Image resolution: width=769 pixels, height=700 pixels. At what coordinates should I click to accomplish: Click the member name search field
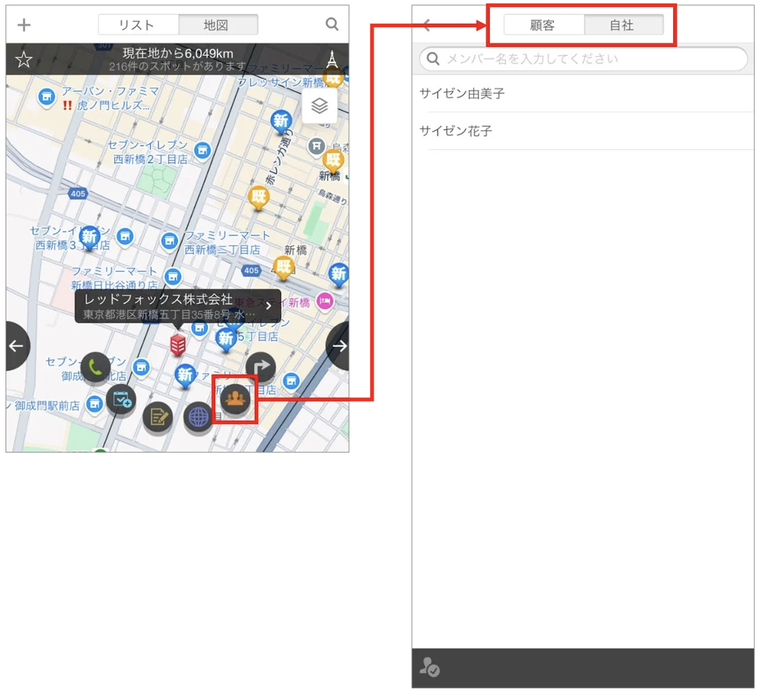click(x=584, y=59)
